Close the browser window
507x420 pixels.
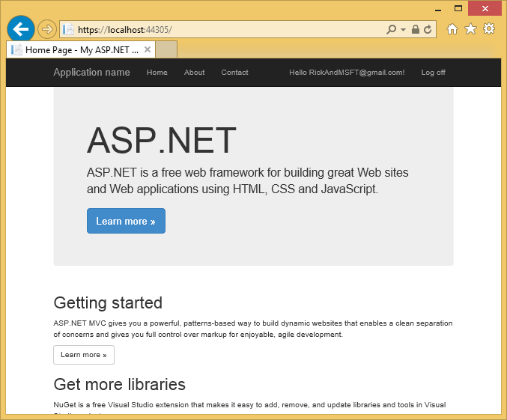tap(485, 8)
